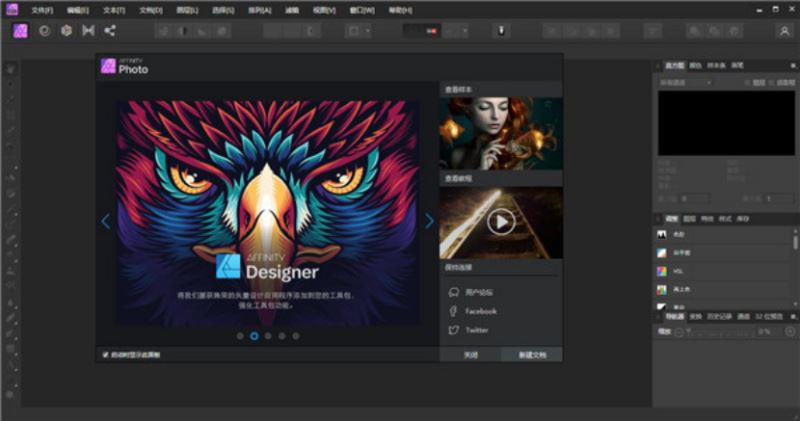The width and height of the screenshot is (800, 421).
Task: Switch to the 特效 Effects tab
Action: tap(707, 219)
